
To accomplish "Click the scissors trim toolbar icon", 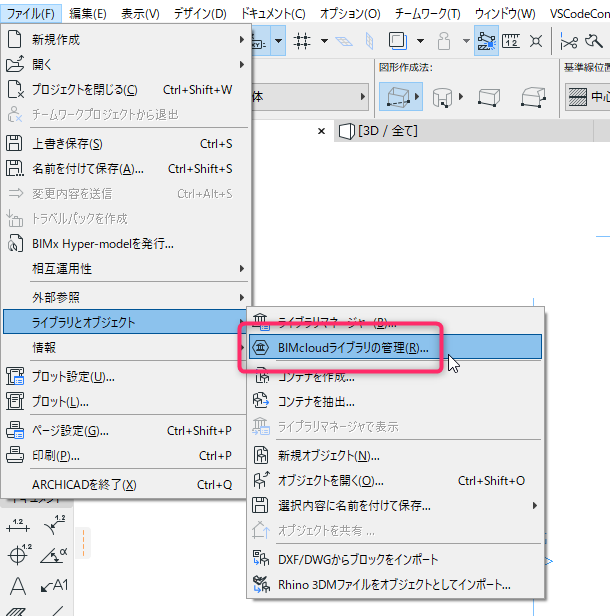I will click(569, 41).
